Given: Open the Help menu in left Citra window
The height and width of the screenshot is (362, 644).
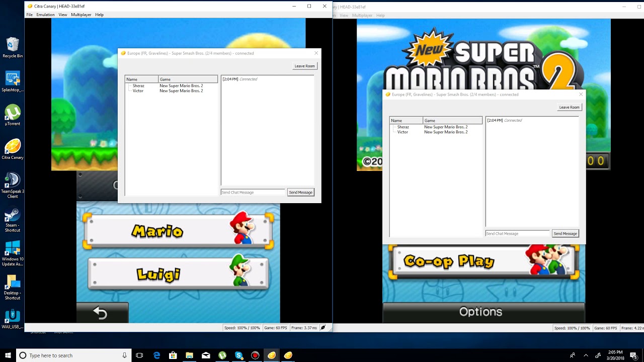Looking at the screenshot, I should click(99, 15).
